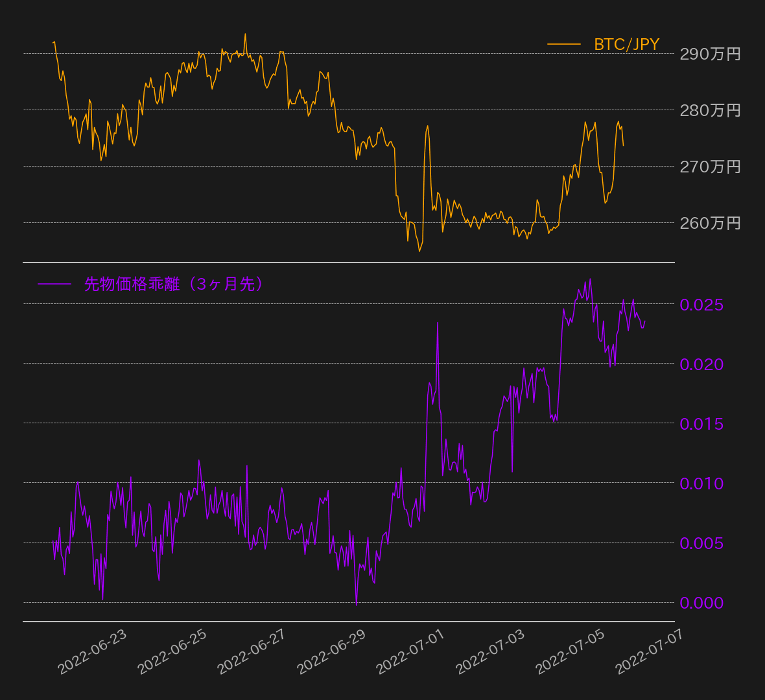This screenshot has width=765, height=700.
Task: Choose the 2022-07-01 date on the axis
Action: coord(411,651)
